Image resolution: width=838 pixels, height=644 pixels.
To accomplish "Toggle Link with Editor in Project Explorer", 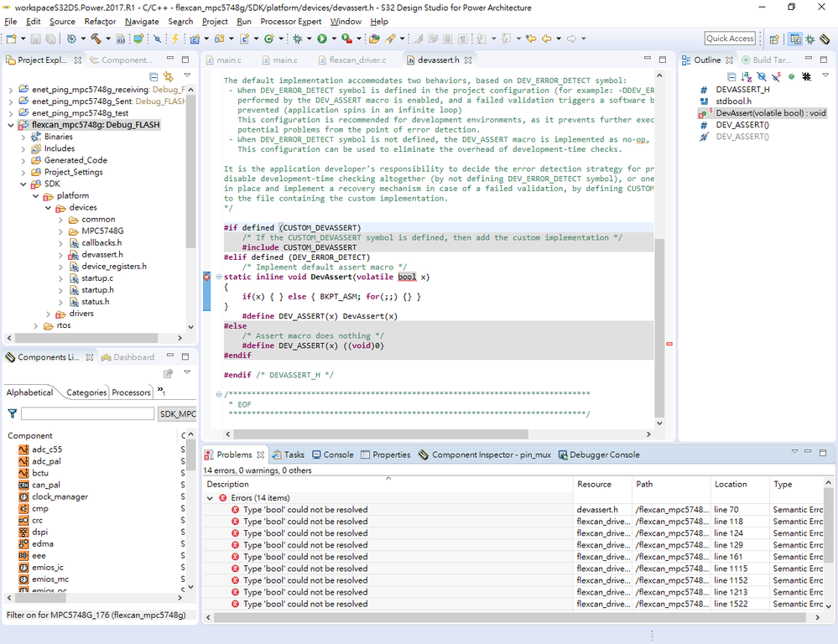I will point(168,76).
